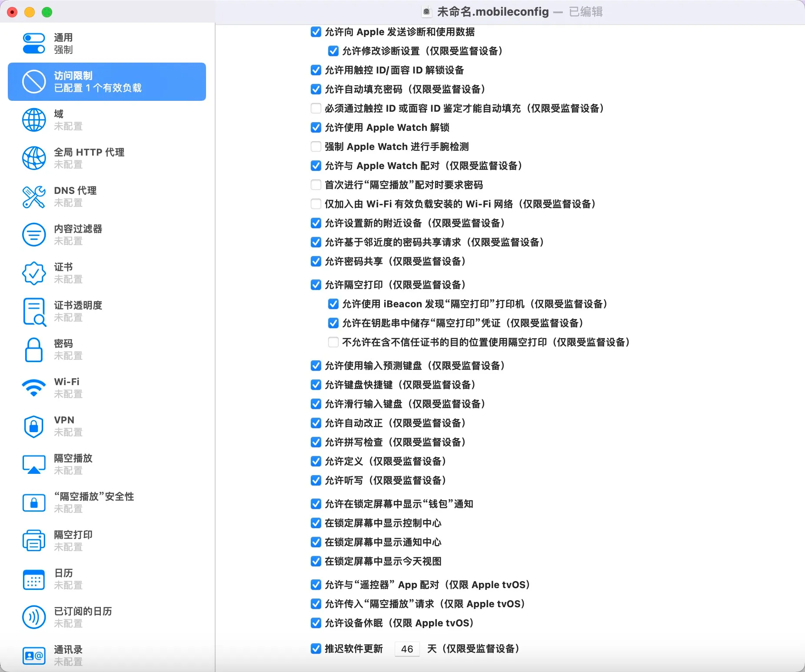This screenshot has width=805, height=672.
Task: Select the 全局 HTTP 代理 proxy icon
Action: [x=34, y=158]
